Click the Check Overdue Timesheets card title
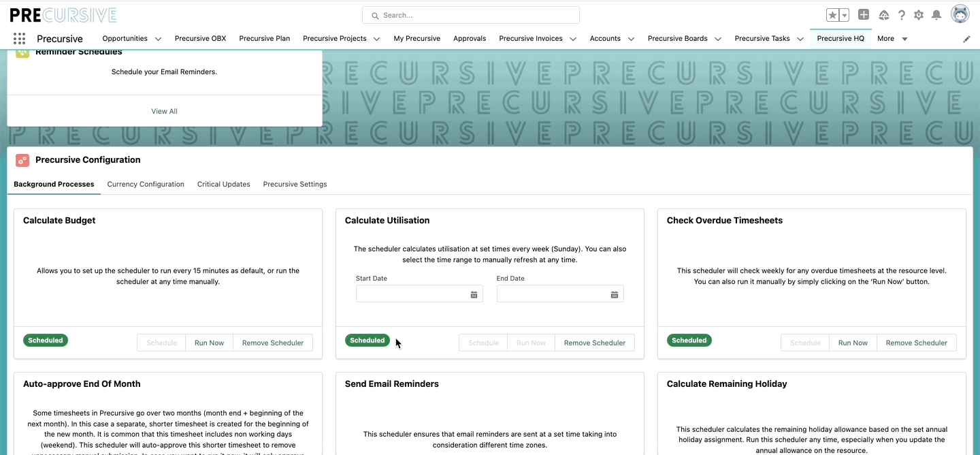Viewport: 980px width, 455px height. pyautogui.click(x=725, y=220)
